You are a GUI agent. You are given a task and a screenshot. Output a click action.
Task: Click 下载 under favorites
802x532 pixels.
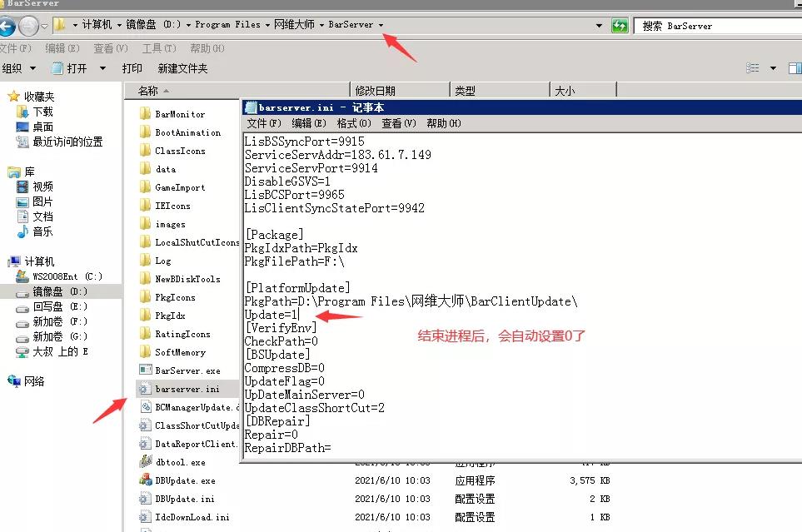[42, 112]
